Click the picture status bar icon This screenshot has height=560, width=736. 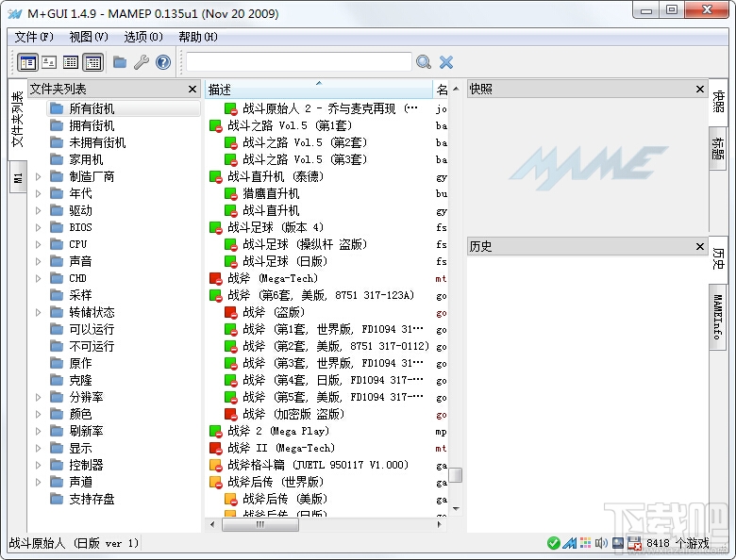(618, 543)
